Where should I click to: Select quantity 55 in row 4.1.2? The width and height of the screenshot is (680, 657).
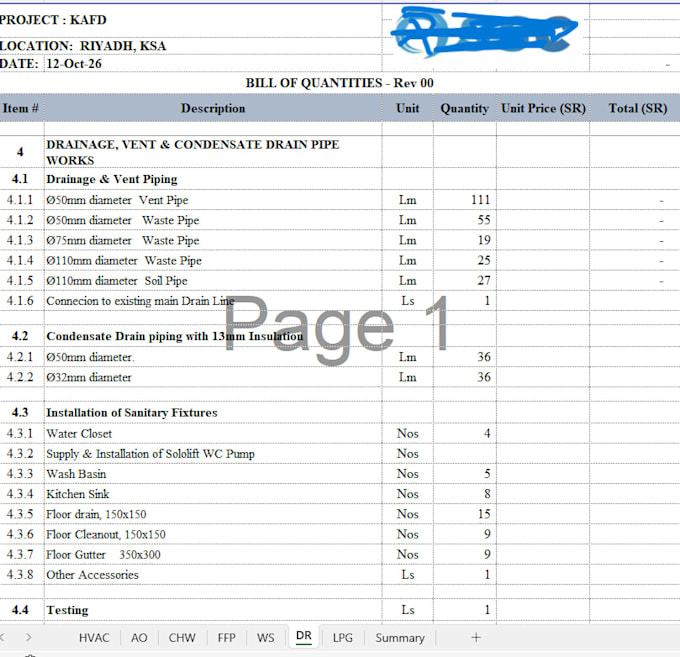coord(464,220)
